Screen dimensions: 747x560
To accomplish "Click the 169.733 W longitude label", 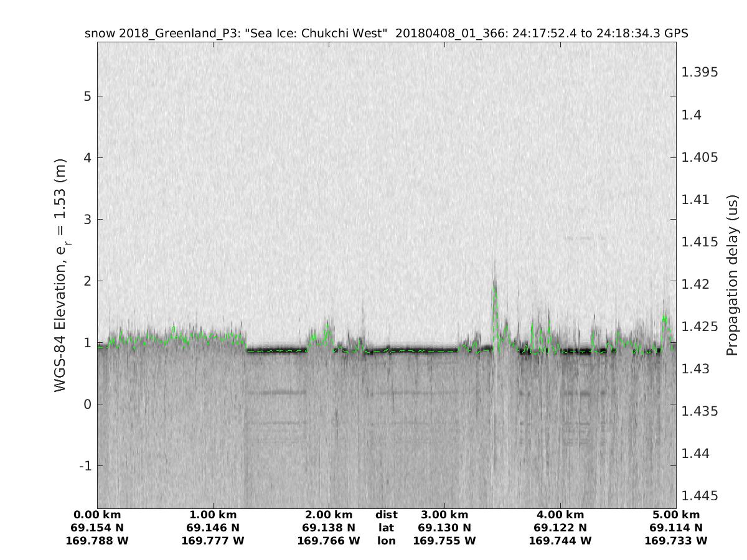I will 676,541.
